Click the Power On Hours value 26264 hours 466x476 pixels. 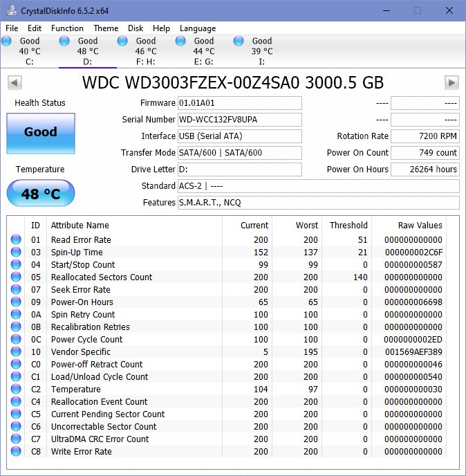(425, 169)
